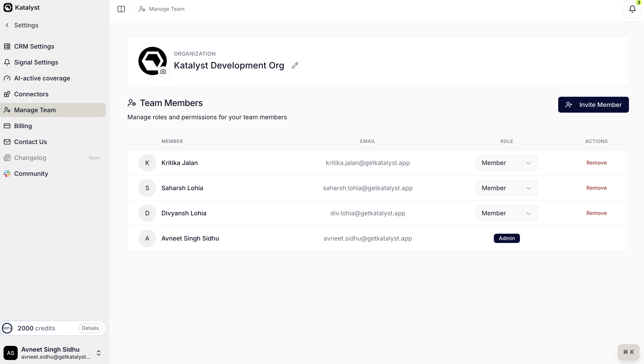Image resolution: width=644 pixels, height=364 pixels.
Task: Click the Invite Member button
Action: 593,105
